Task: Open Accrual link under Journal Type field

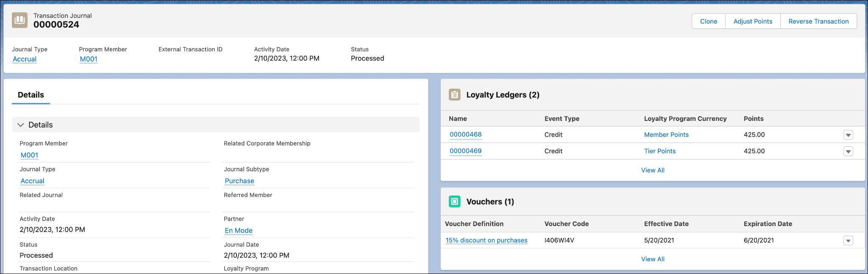Action: pos(33,181)
